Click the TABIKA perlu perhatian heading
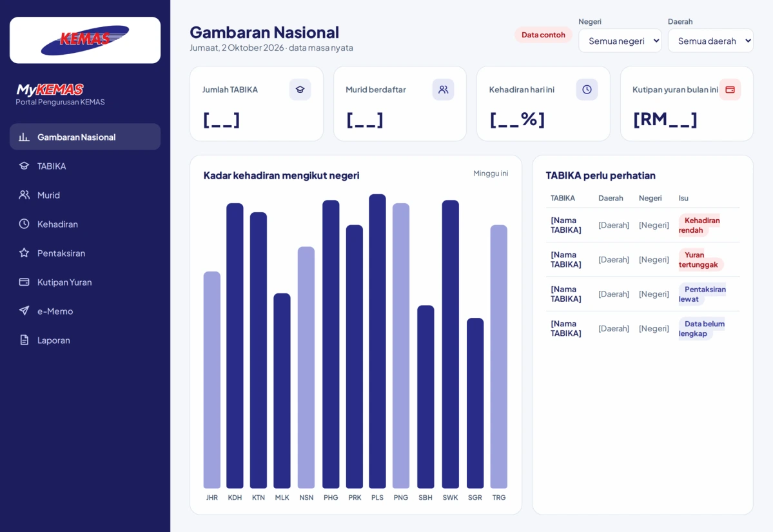773x532 pixels. 600,175
